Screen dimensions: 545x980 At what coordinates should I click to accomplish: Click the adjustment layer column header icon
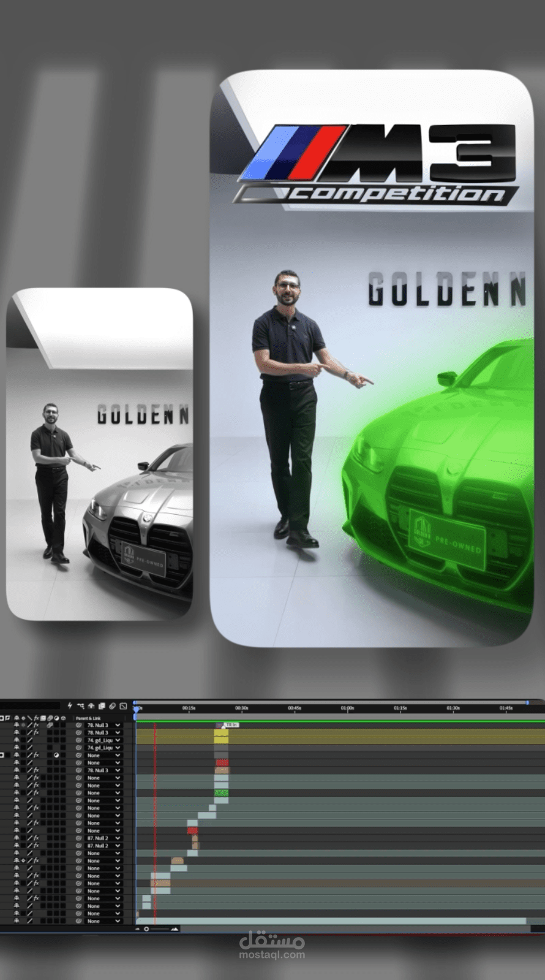pyautogui.click(x=56, y=718)
